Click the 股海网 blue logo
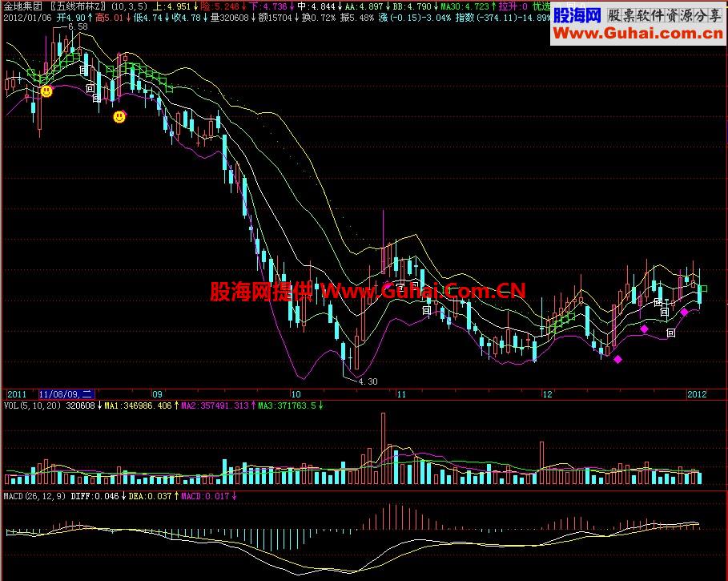Viewport: 728px width, 581px height. [577, 16]
